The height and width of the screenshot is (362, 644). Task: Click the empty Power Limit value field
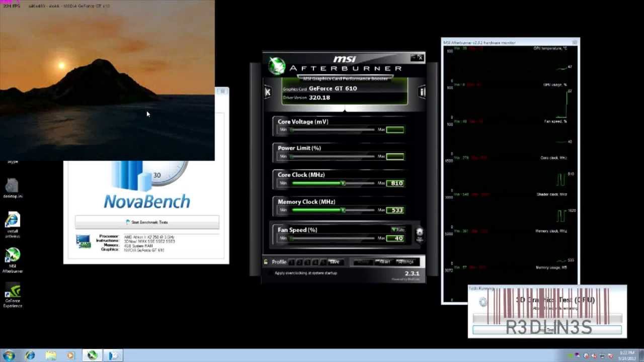pyautogui.click(x=395, y=156)
